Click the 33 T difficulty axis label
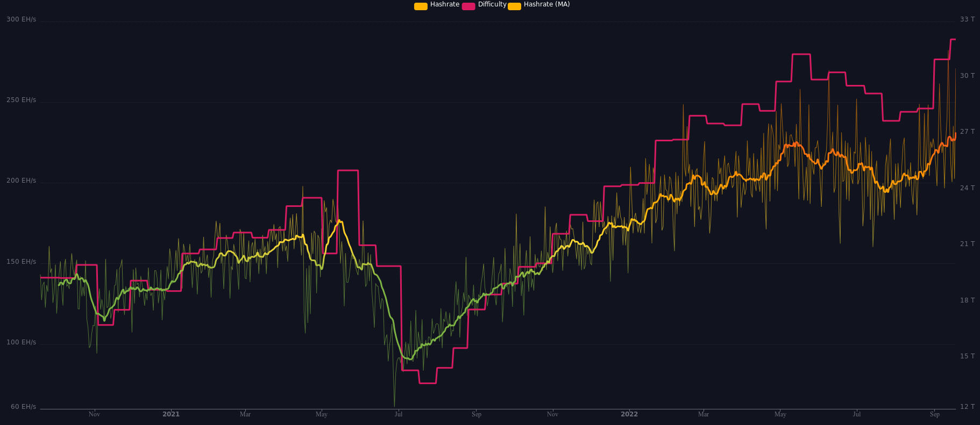The image size is (980, 425). [x=967, y=19]
